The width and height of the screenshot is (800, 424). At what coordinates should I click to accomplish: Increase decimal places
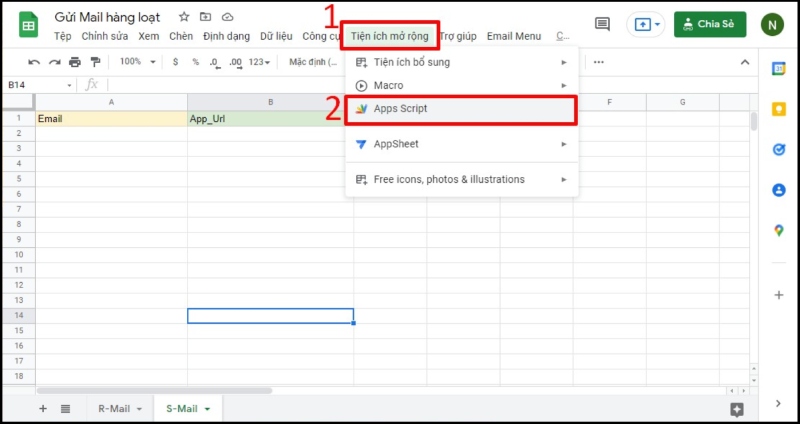click(x=235, y=62)
